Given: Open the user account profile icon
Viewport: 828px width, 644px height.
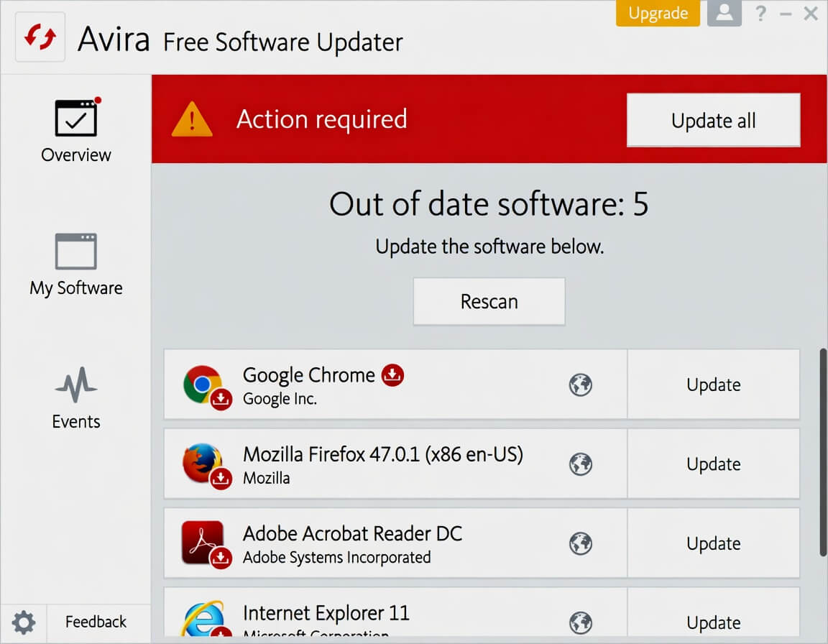Looking at the screenshot, I should 724,13.
